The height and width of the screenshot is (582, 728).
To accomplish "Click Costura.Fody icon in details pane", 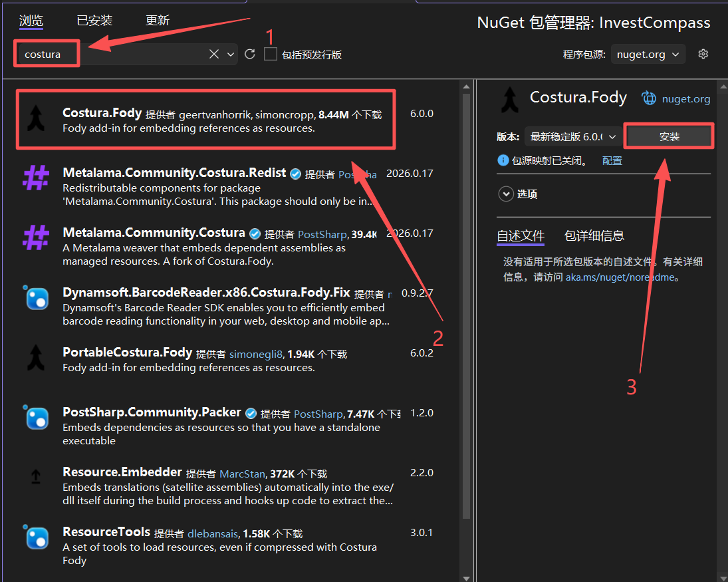I will tap(510, 100).
